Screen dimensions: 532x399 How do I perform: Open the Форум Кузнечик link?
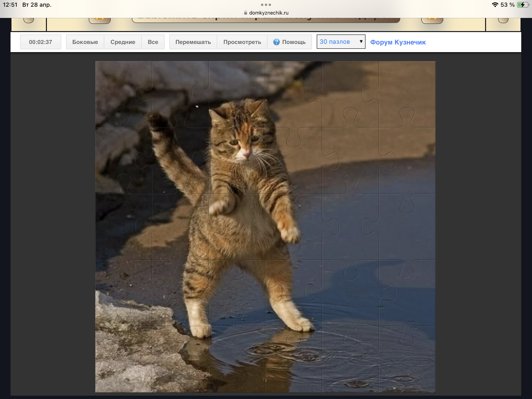398,42
